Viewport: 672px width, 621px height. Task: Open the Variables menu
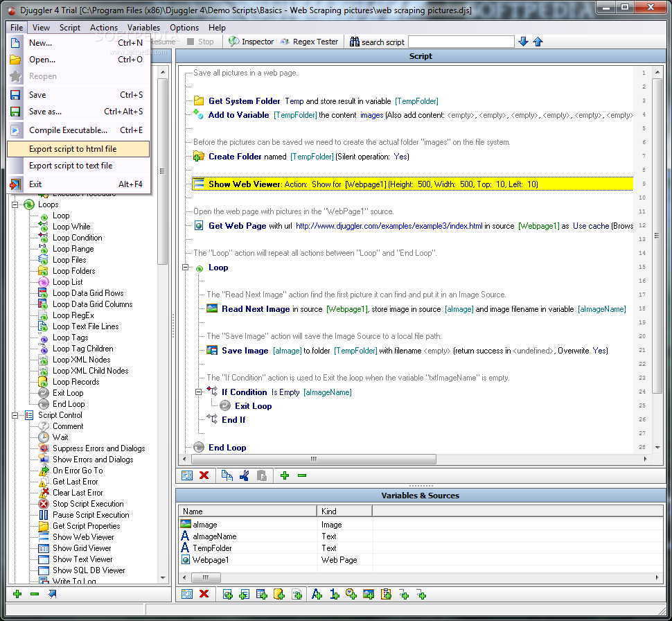coord(143,28)
